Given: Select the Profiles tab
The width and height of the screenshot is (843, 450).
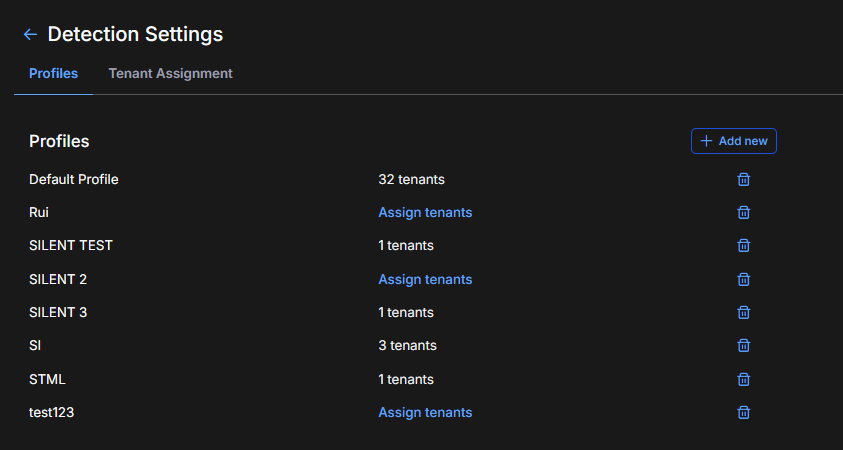Looking at the screenshot, I should [x=53, y=74].
